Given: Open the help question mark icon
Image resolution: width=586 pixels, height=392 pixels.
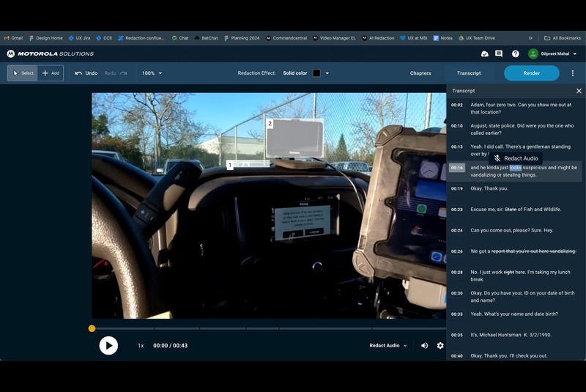Looking at the screenshot, I should click(516, 53).
